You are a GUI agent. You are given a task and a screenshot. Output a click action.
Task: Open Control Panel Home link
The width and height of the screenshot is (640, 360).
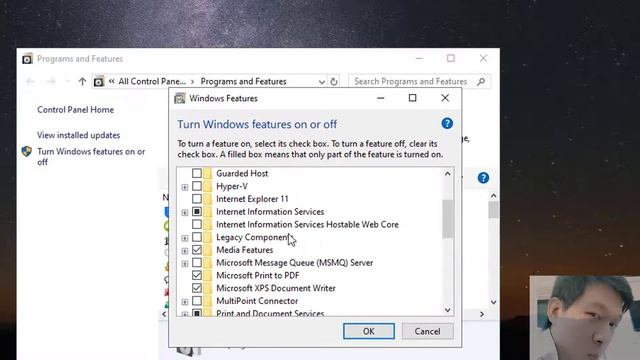tap(76, 110)
